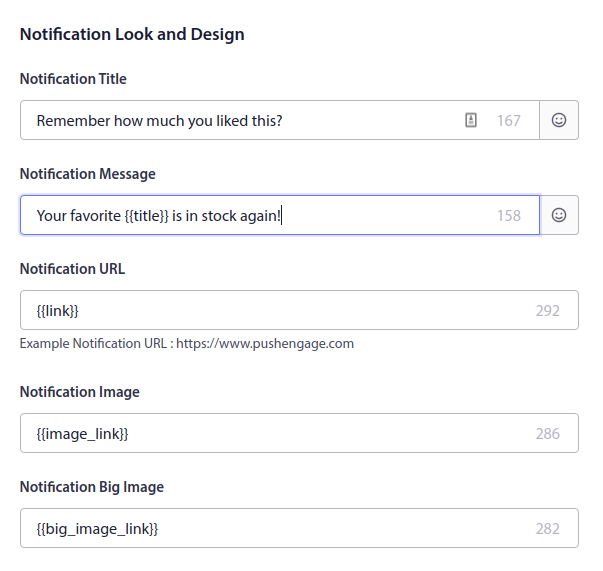This screenshot has height=571, width=603.
Task: Click the 'Notification Look and Design' heading
Action: [132, 34]
